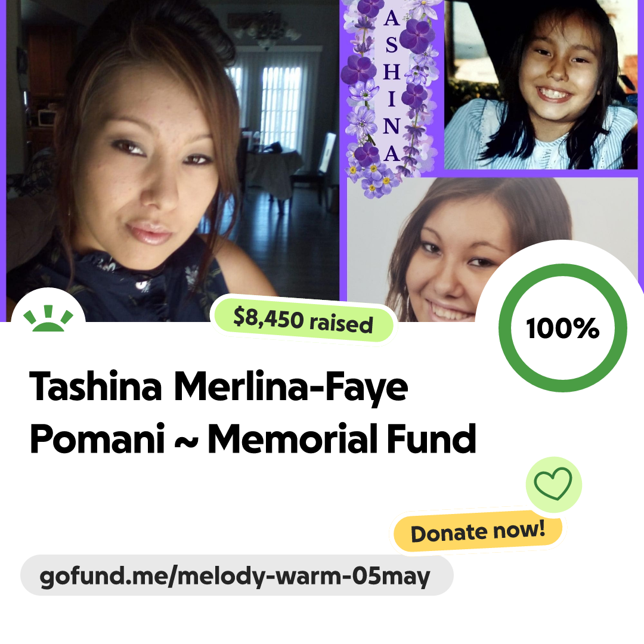Open the childhood photo of smiling girl
The image size is (644, 644).
tap(541, 84)
